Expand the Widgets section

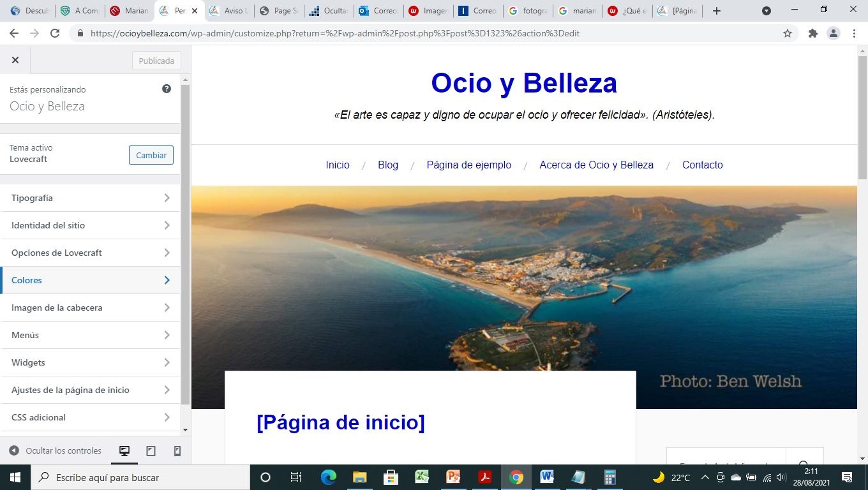pyautogui.click(x=91, y=362)
